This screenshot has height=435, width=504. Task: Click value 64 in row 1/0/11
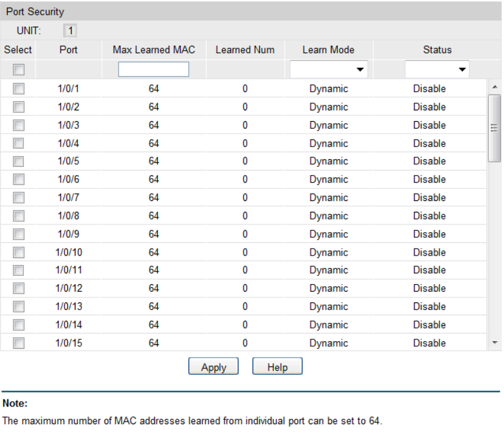click(x=154, y=270)
